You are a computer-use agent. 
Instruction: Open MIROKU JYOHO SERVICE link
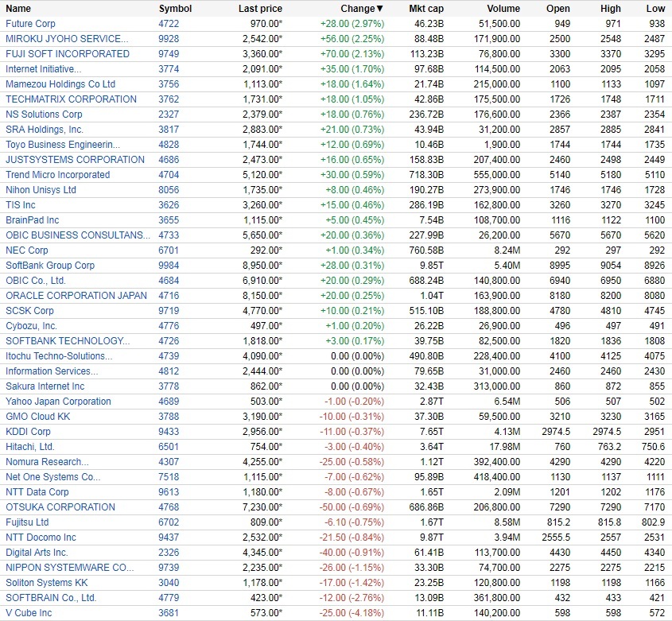67,39
